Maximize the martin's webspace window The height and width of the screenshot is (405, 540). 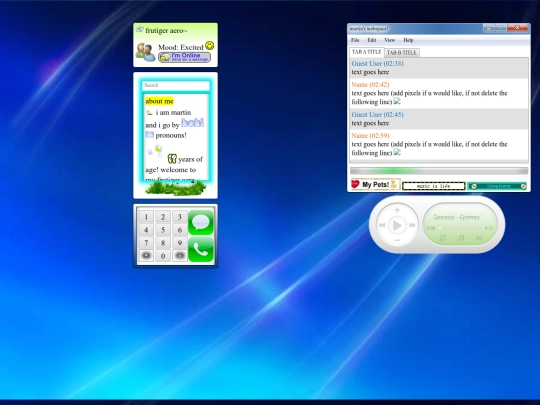click(501, 28)
